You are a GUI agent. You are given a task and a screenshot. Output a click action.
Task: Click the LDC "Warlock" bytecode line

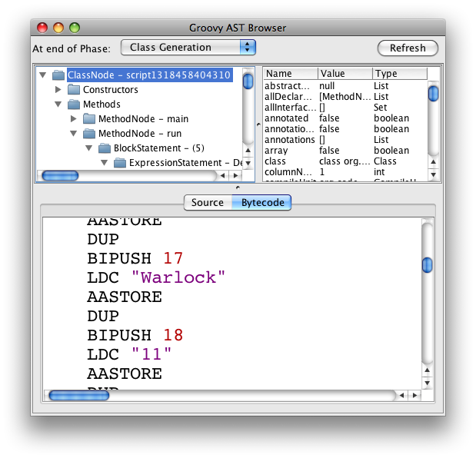[156, 277]
